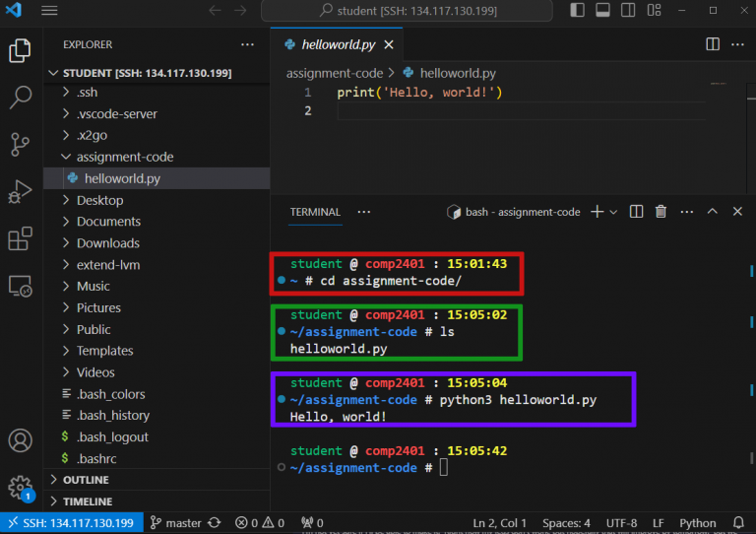756x534 pixels.
Task: Kill terminal with trash icon
Action: [661, 212]
